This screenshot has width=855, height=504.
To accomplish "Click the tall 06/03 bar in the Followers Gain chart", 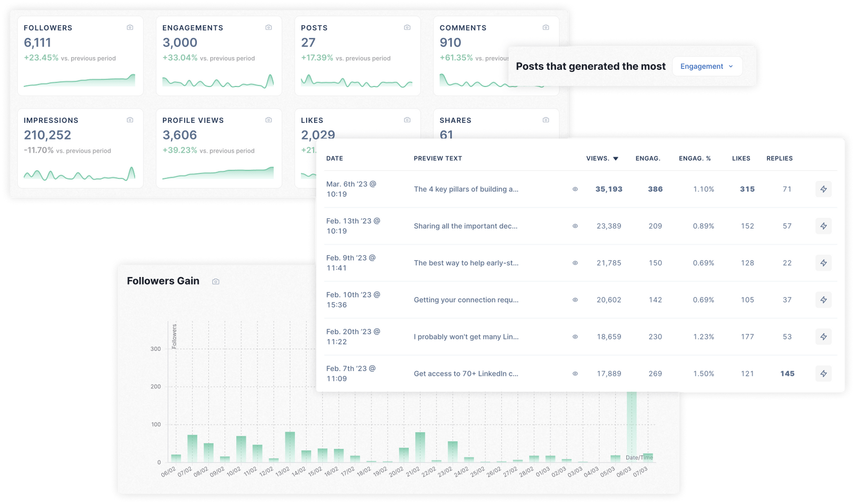I will (632, 427).
